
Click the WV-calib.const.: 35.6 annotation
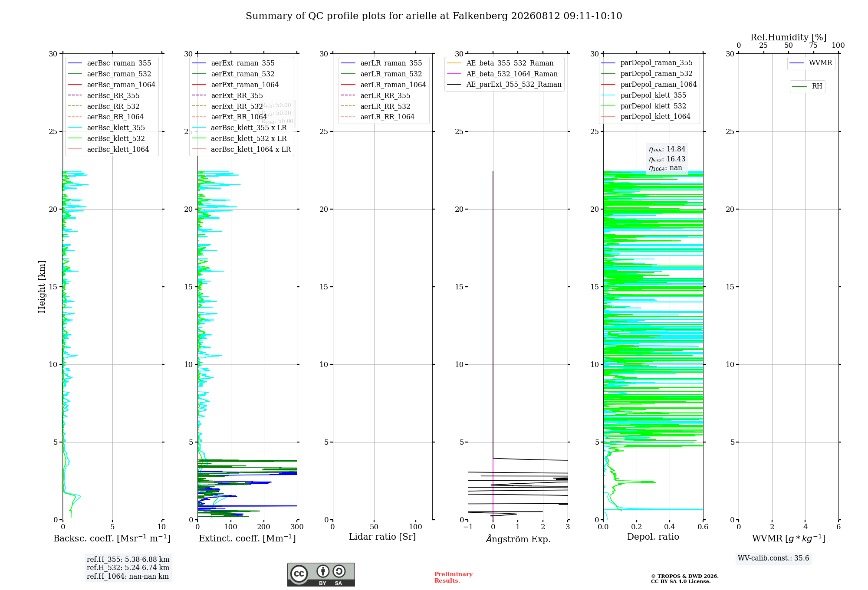[773, 558]
